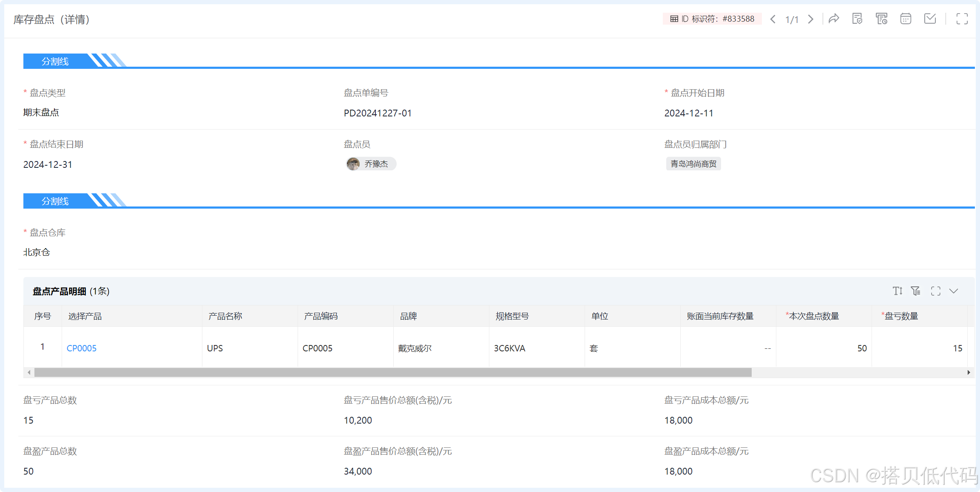The width and height of the screenshot is (980, 492).
Task: Open the document shield permission icon
Action: pos(857,19)
